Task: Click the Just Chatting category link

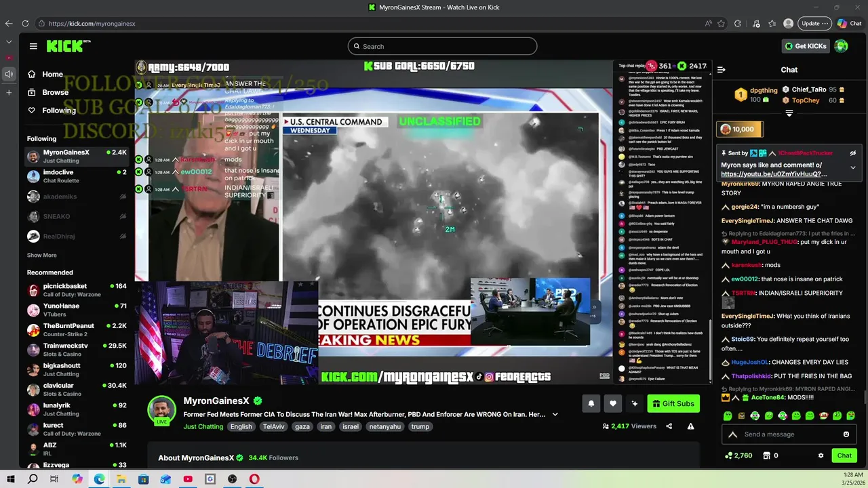Action: click(x=203, y=426)
